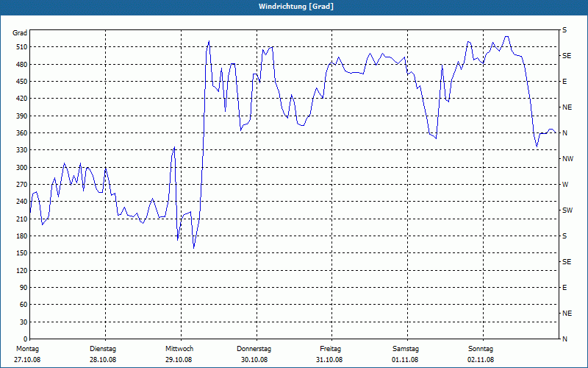Select the 60 value on the degree axis
The width and height of the screenshot is (588, 368).
(x=23, y=305)
